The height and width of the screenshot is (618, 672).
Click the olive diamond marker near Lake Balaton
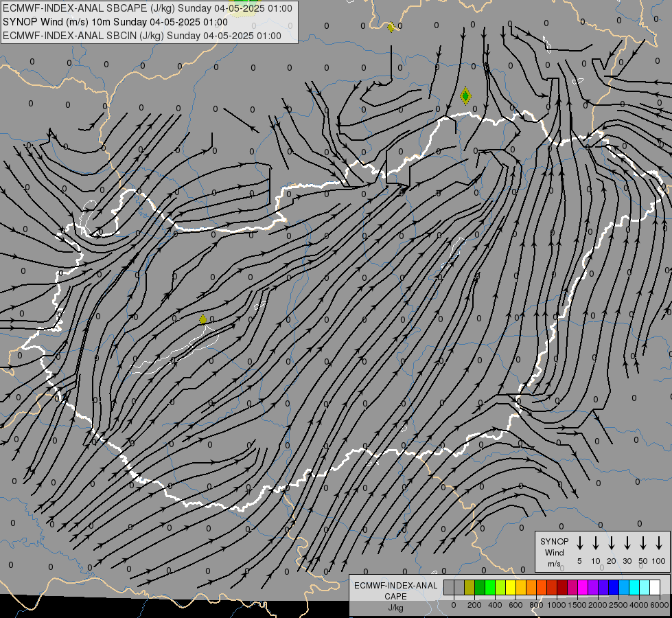[203, 319]
